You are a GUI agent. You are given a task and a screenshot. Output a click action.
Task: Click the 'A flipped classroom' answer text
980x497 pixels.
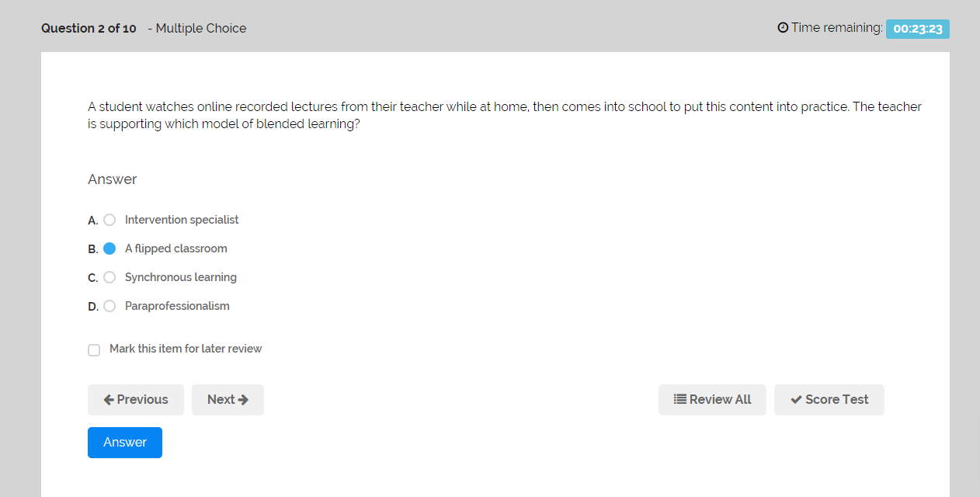point(176,248)
